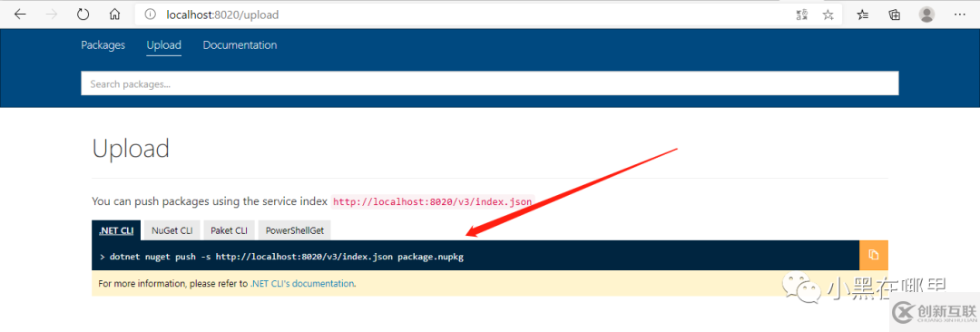Open the .NET CLI's documentation link
The image size is (980, 332).
point(302,283)
